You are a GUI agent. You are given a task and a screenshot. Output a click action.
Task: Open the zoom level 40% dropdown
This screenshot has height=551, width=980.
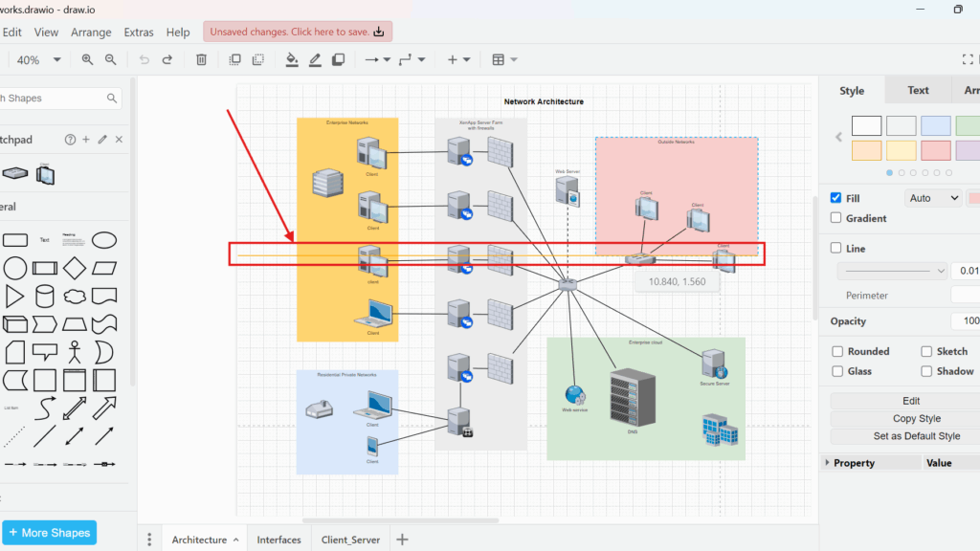(38, 59)
